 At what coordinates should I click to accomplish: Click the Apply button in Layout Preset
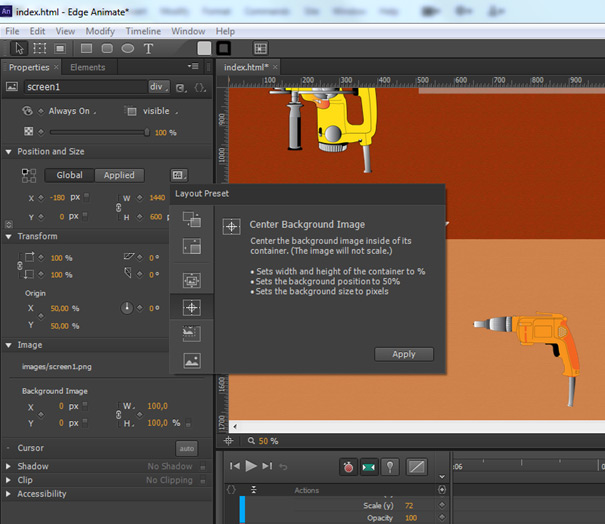pyautogui.click(x=403, y=354)
